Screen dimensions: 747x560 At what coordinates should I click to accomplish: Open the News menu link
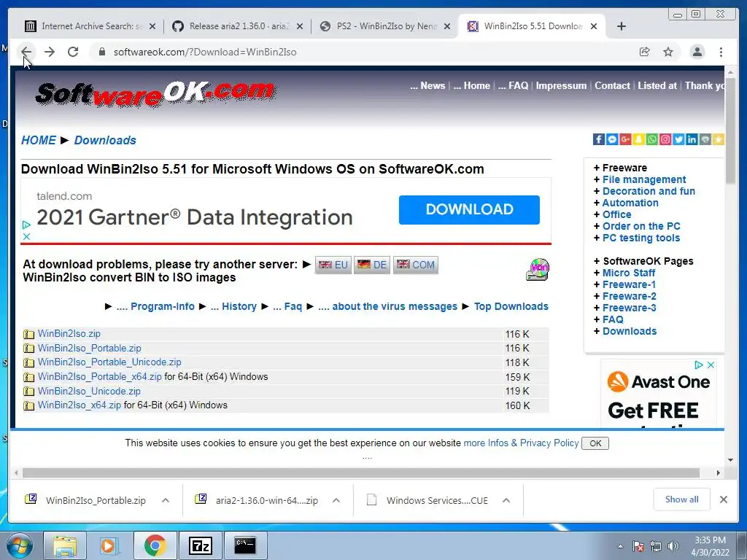tap(427, 86)
